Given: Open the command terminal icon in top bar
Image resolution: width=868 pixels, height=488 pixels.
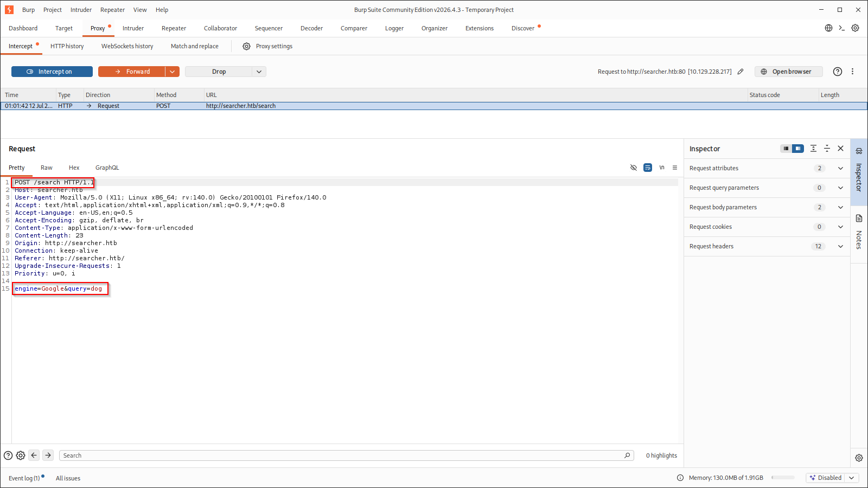Looking at the screenshot, I should [x=842, y=28].
